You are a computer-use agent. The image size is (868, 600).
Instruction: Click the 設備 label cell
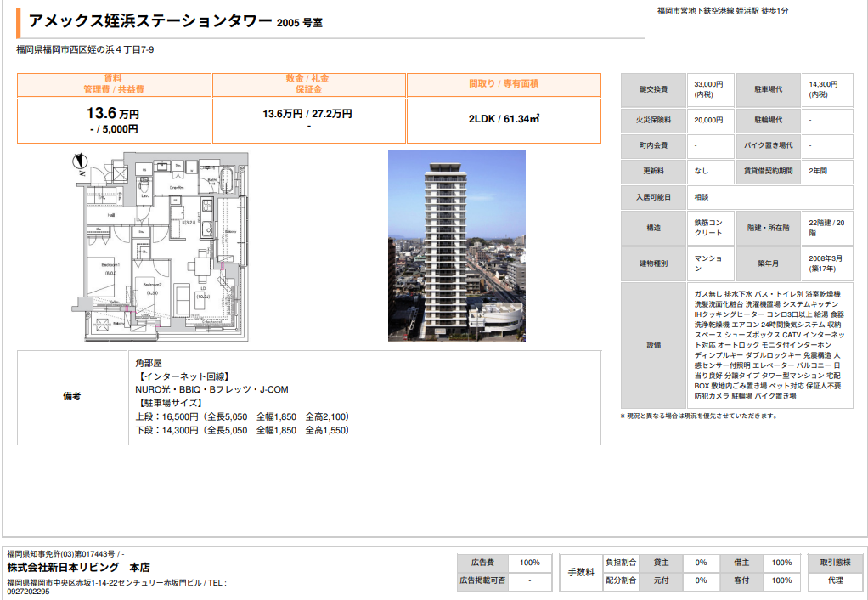pos(653,345)
